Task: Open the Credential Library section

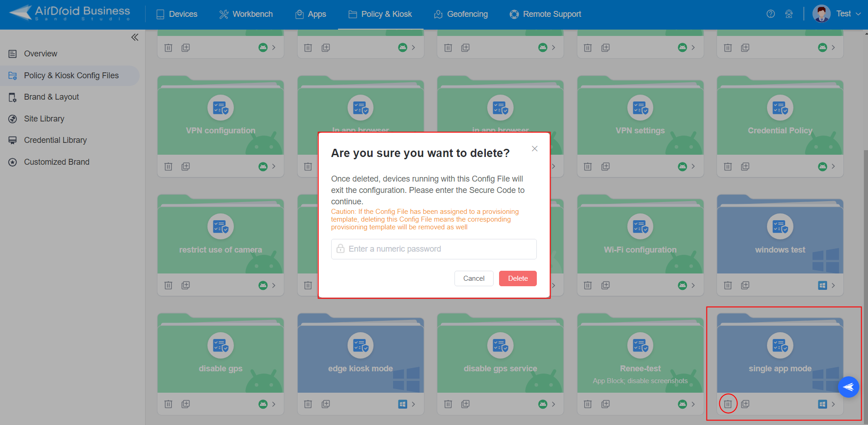Action: [55, 140]
